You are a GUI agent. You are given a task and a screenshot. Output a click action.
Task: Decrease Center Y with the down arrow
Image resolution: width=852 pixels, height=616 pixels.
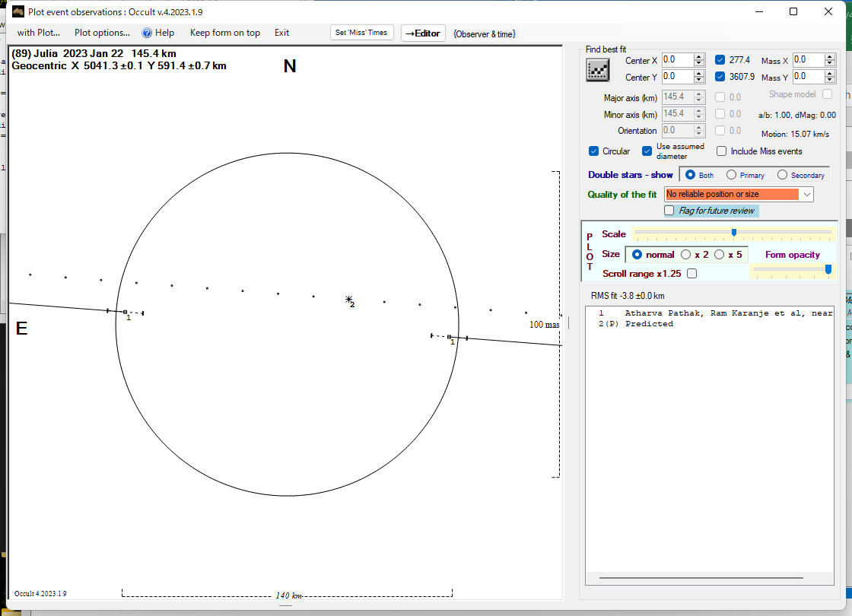[x=698, y=80]
